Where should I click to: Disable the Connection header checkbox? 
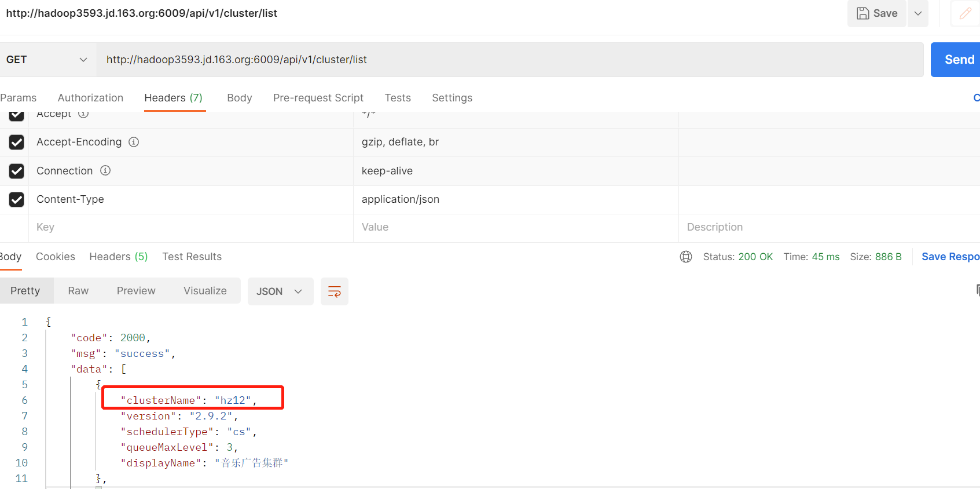(17, 171)
